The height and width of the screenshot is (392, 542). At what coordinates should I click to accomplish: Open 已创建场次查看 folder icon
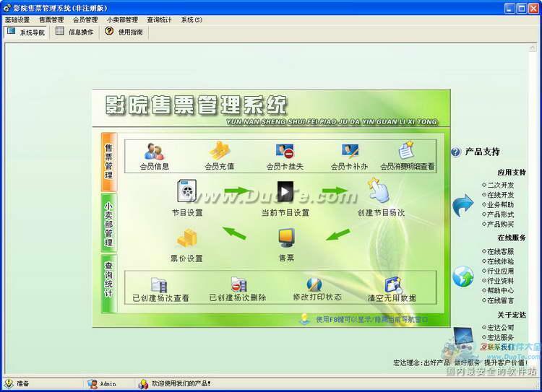pos(159,285)
